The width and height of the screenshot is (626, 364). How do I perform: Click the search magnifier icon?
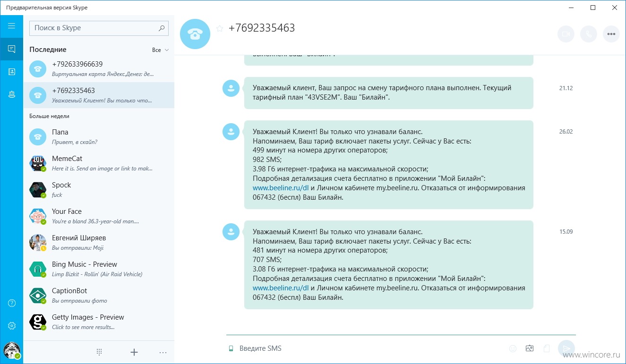pos(162,28)
